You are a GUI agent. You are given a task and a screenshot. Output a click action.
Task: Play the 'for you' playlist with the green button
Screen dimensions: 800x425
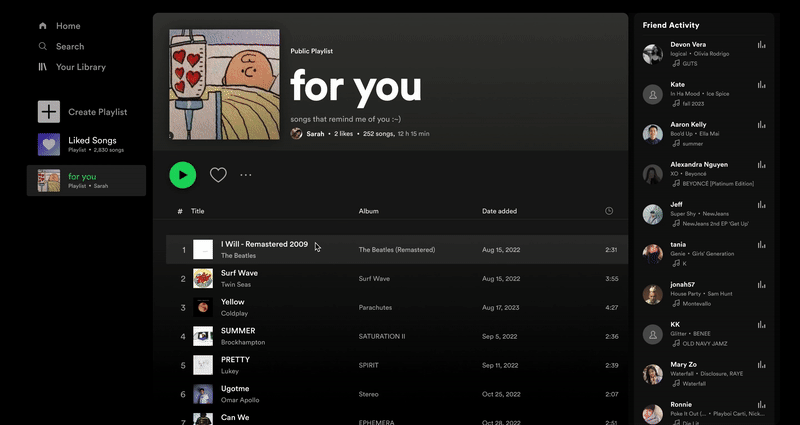click(183, 175)
